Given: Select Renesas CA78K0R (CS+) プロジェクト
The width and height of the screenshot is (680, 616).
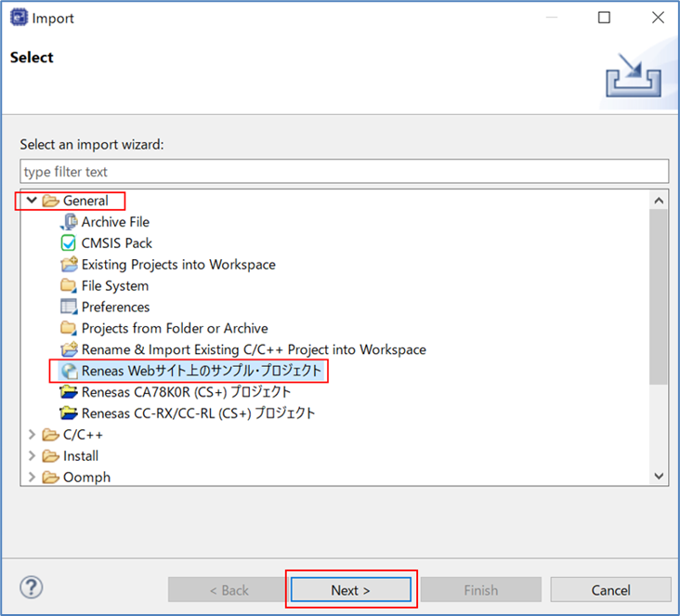Looking at the screenshot, I should click(186, 392).
